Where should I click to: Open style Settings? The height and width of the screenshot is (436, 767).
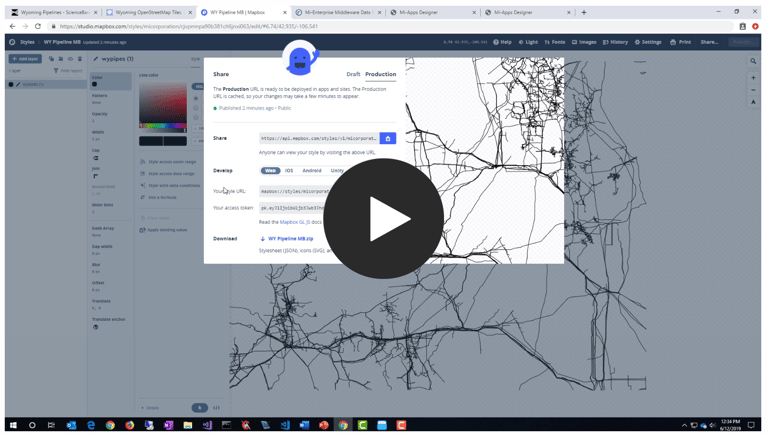tap(648, 42)
